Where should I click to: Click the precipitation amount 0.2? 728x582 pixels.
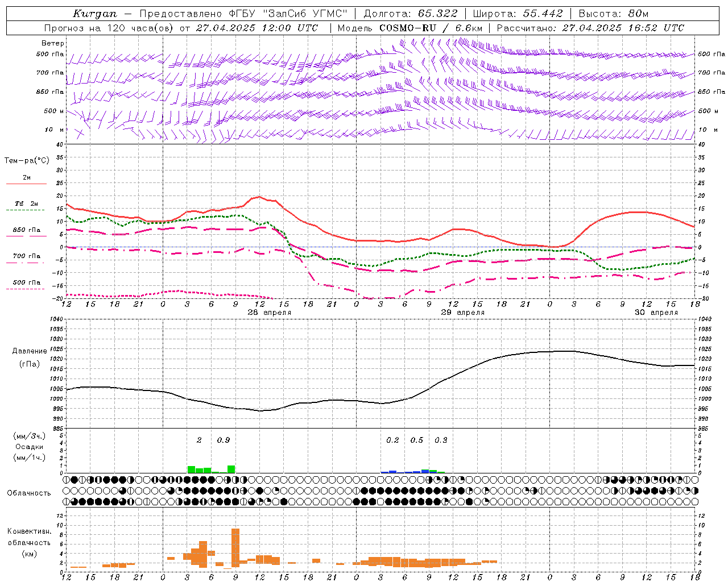392,440
